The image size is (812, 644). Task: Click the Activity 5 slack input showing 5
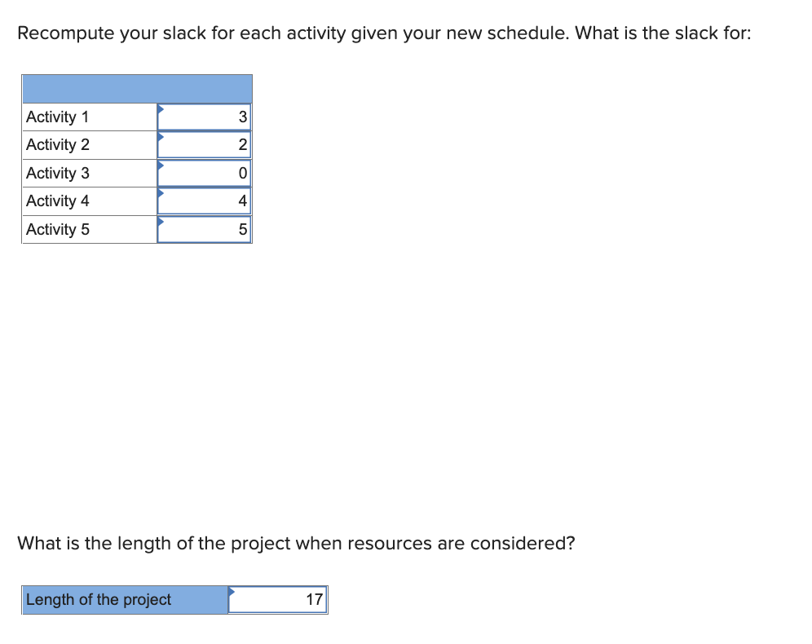coord(204,229)
